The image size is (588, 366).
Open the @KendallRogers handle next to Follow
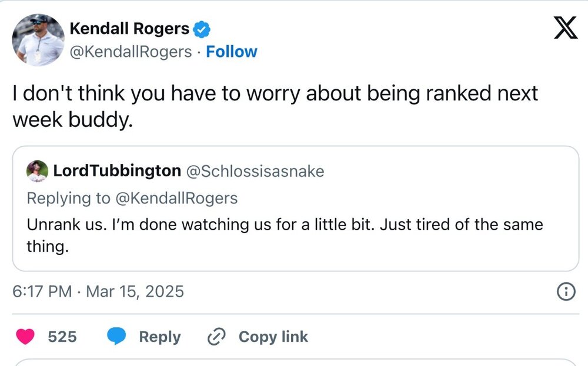(131, 52)
